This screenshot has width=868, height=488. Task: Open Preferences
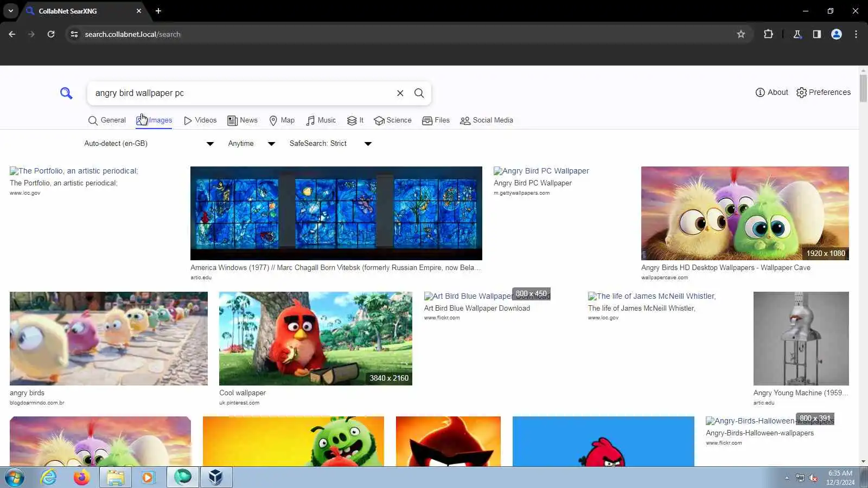(x=824, y=92)
